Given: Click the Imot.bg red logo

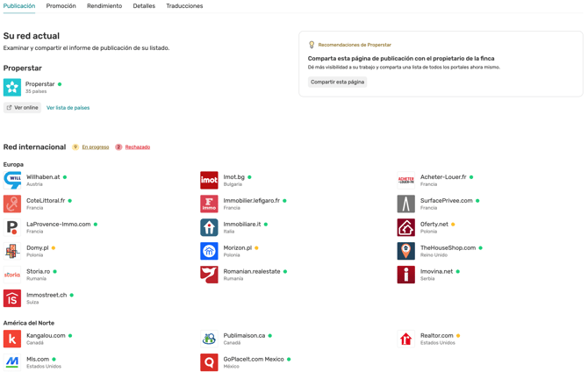Looking at the screenshot, I should (x=209, y=181).
